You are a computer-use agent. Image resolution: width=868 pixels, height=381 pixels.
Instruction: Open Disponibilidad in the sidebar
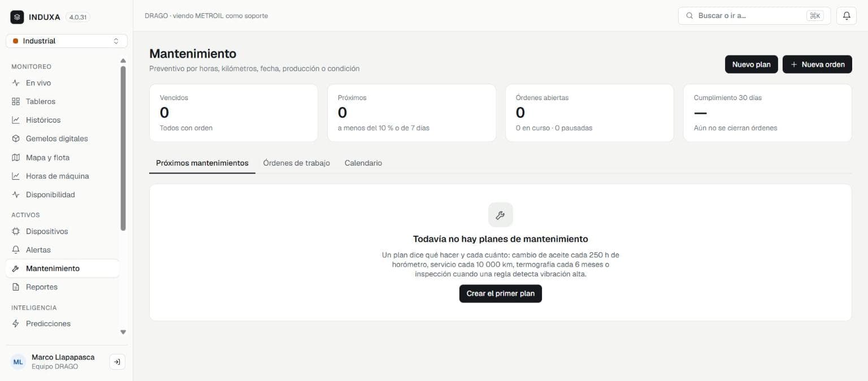click(x=63, y=195)
